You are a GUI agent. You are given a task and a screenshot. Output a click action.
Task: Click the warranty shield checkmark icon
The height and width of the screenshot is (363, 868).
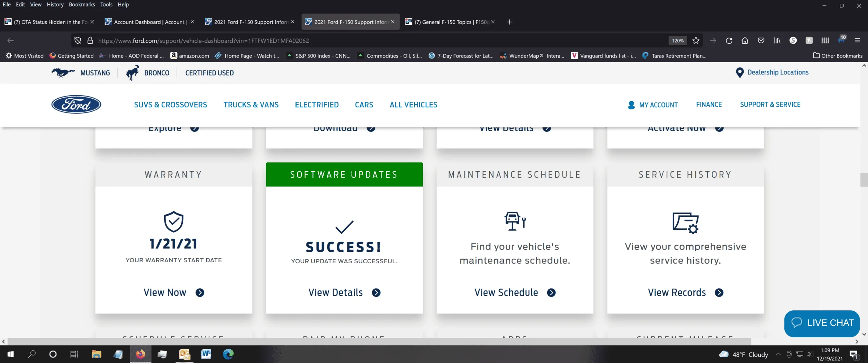pos(174,221)
